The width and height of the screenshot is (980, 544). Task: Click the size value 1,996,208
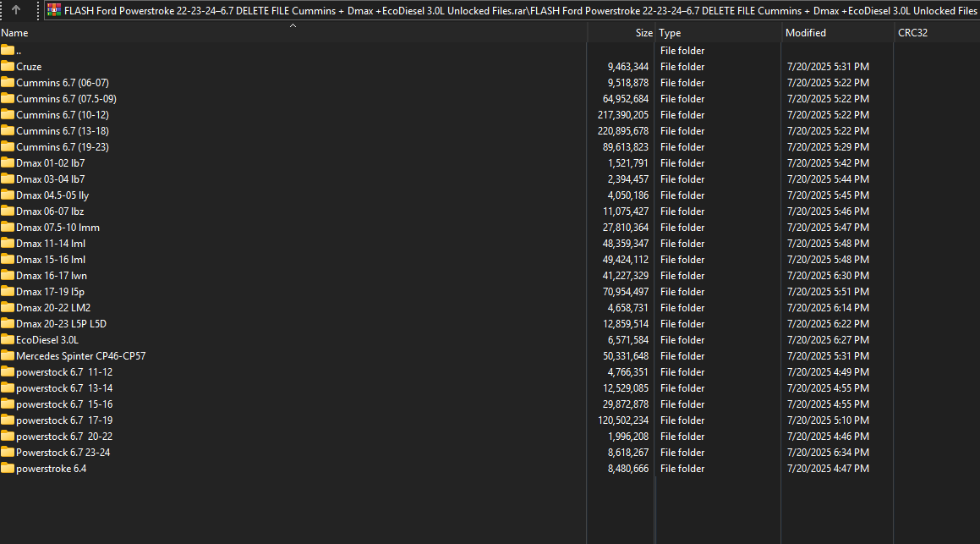click(x=628, y=437)
